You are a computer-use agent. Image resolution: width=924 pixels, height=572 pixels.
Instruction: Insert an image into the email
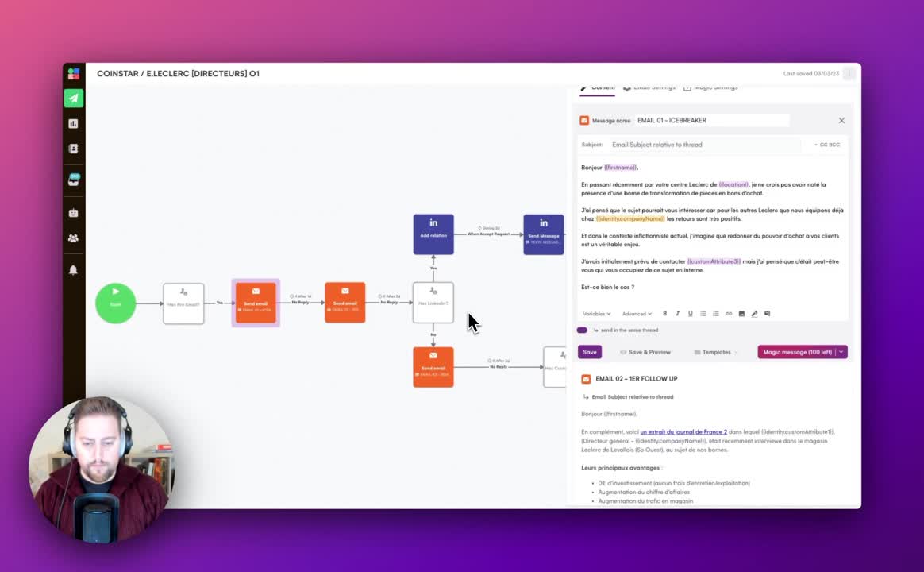(x=741, y=314)
